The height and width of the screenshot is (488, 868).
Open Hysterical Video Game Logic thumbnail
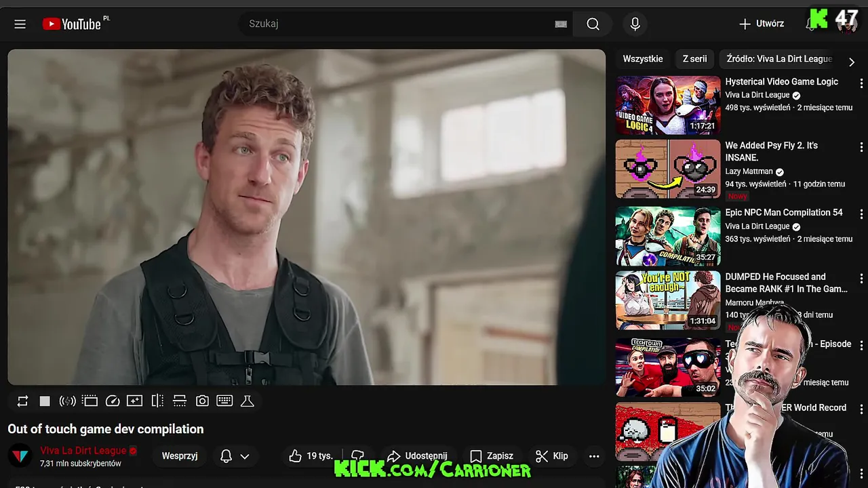point(668,105)
